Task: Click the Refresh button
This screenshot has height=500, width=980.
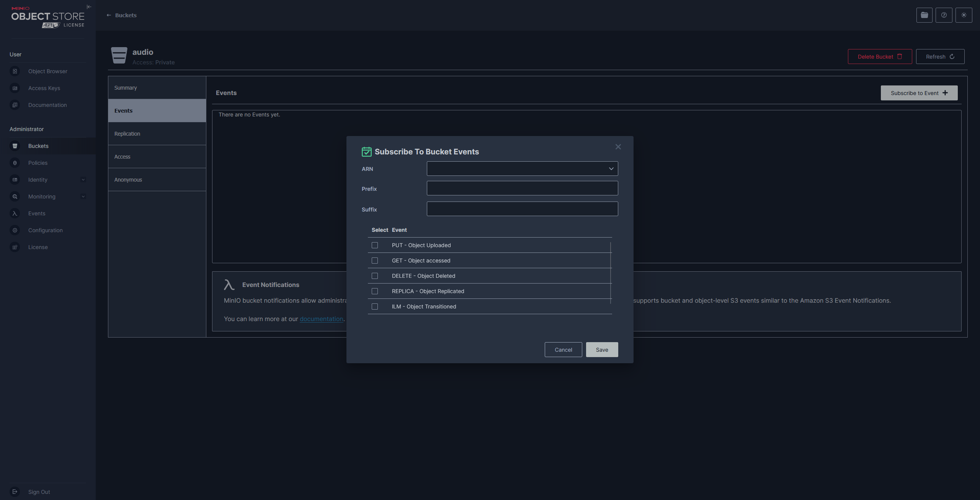Action: click(940, 57)
